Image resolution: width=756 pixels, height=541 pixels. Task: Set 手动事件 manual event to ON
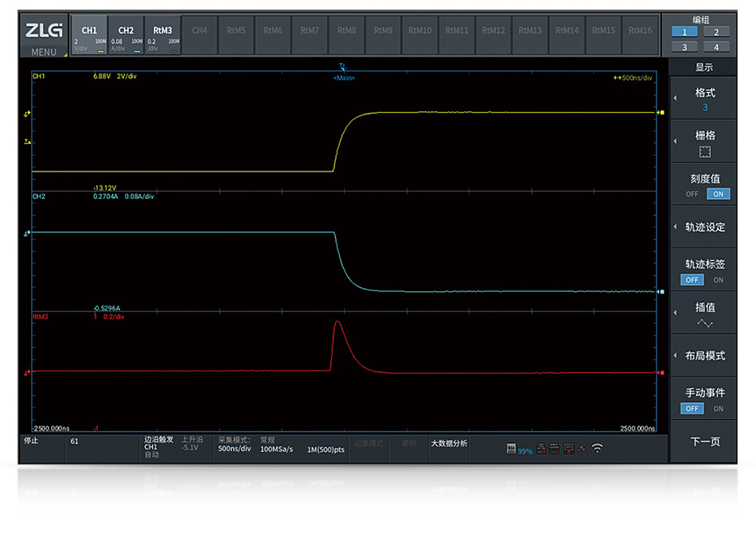(718, 408)
